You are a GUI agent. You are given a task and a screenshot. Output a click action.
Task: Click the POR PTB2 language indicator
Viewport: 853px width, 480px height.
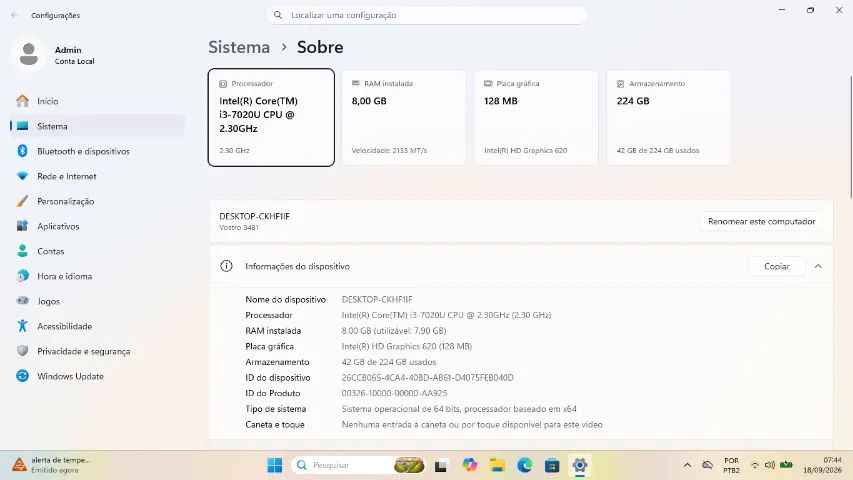(732, 465)
